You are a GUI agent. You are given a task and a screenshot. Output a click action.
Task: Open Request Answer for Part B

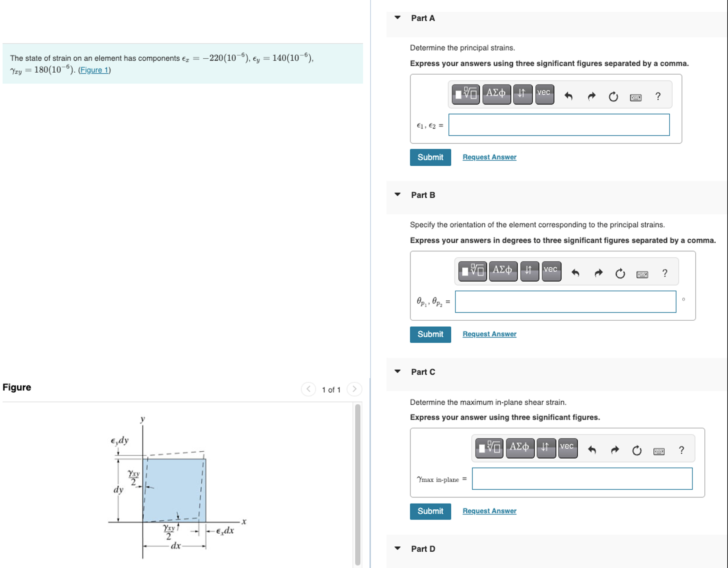click(489, 334)
